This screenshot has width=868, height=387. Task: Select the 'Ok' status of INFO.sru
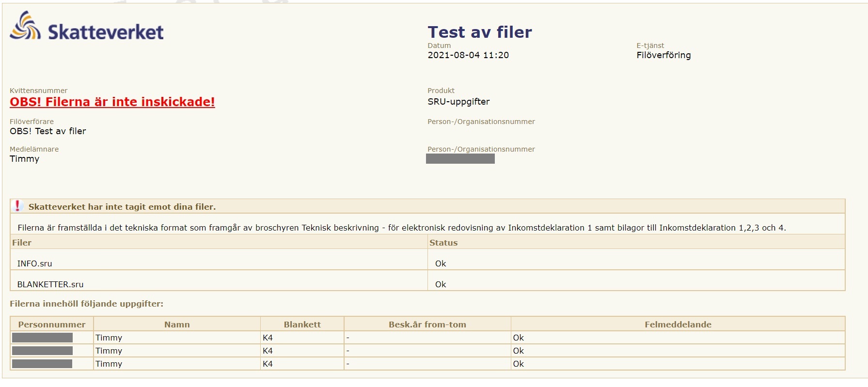pos(441,263)
